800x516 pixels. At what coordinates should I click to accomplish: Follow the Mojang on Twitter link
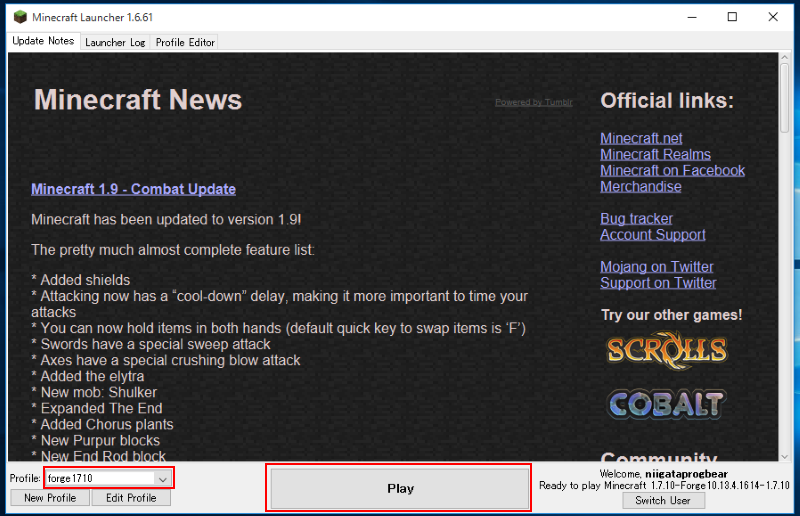click(x=656, y=266)
